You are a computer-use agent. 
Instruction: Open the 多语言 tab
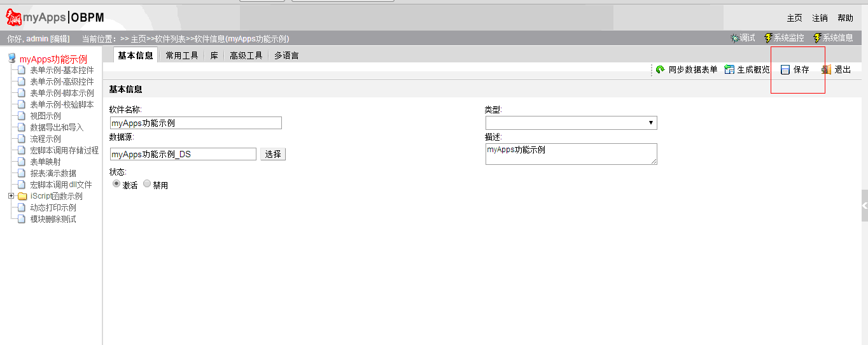[286, 55]
